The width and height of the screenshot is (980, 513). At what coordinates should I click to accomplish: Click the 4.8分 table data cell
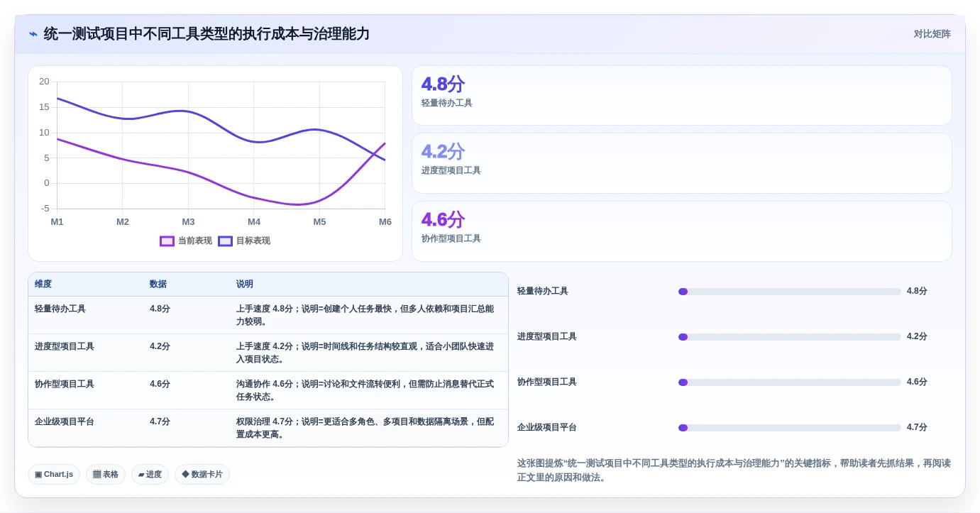[160, 309]
